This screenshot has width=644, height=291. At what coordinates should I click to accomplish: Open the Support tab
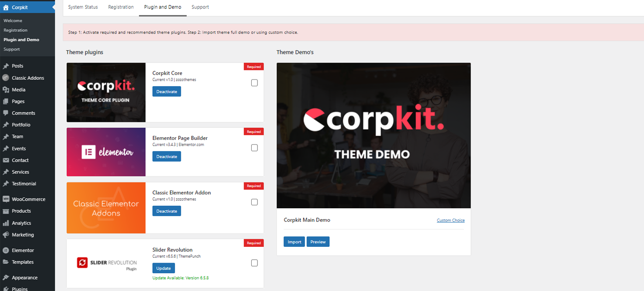pos(200,7)
